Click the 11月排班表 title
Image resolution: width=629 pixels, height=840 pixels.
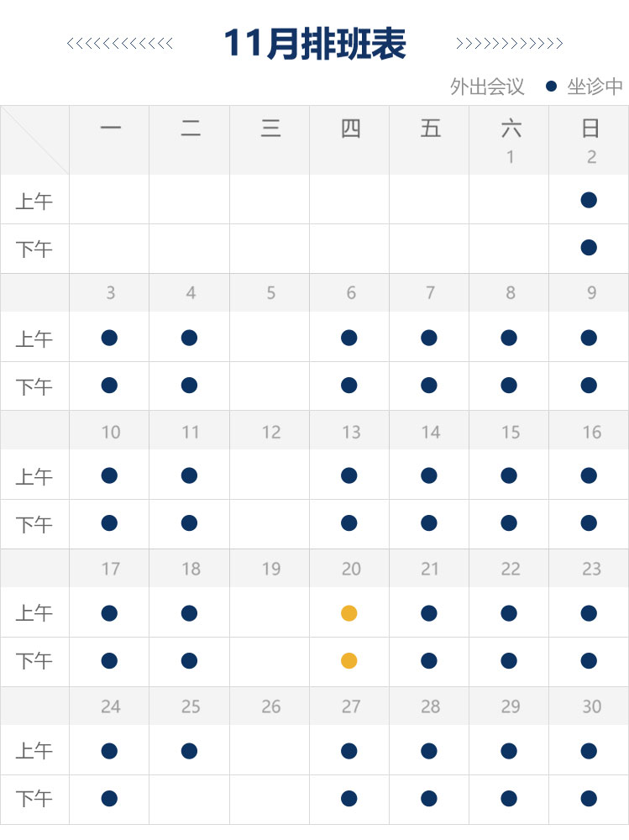pyautogui.click(x=315, y=44)
